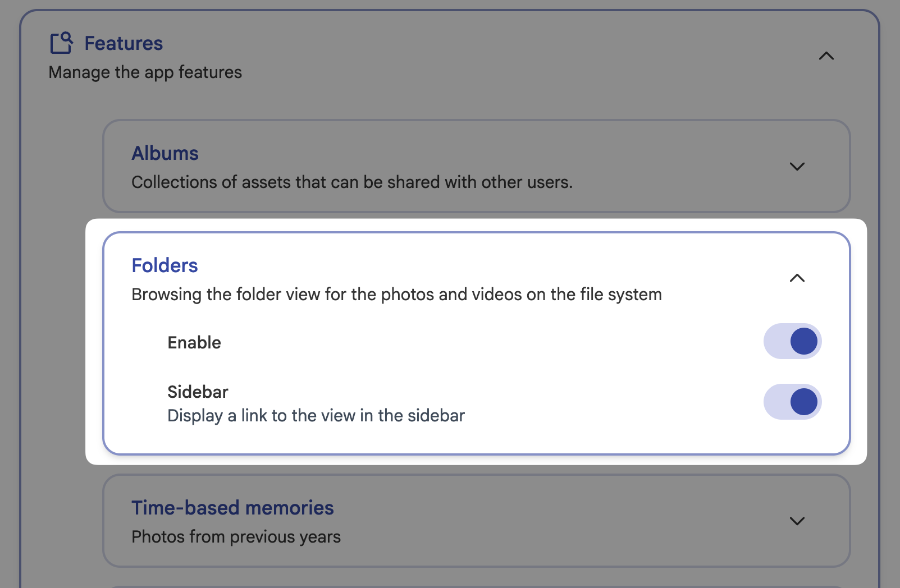Image resolution: width=900 pixels, height=588 pixels.
Task: Click the Manage the app features subtitle
Action: (145, 72)
